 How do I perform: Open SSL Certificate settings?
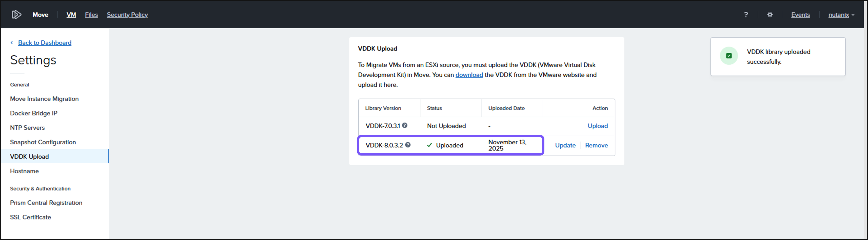tap(30, 217)
